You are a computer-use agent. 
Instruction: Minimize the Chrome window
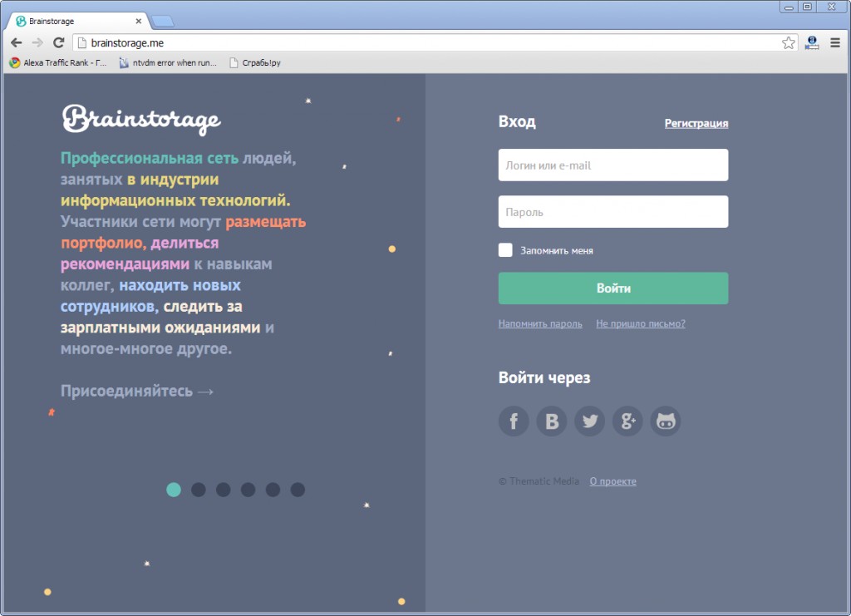coord(789,7)
